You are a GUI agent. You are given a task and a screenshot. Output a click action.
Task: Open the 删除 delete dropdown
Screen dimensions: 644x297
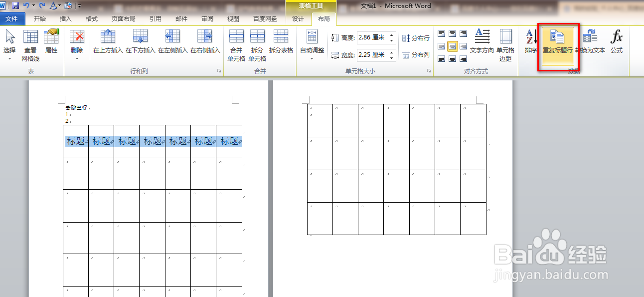77,45
